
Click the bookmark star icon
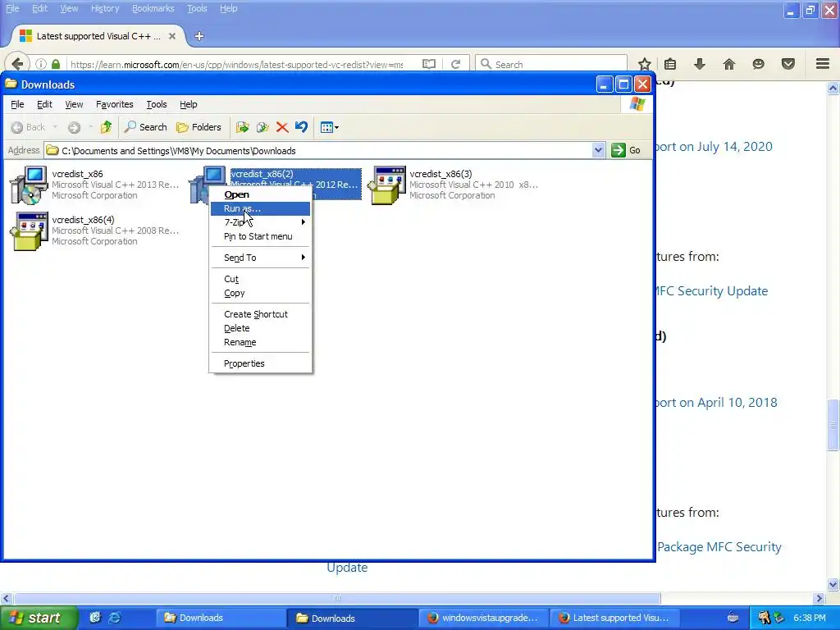coord(645,64)
